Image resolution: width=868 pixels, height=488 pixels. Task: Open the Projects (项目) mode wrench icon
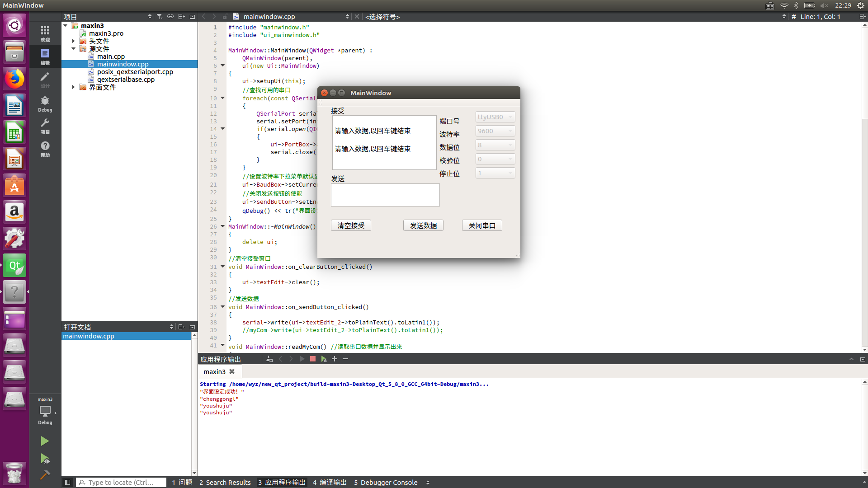[x=45, y=126]
